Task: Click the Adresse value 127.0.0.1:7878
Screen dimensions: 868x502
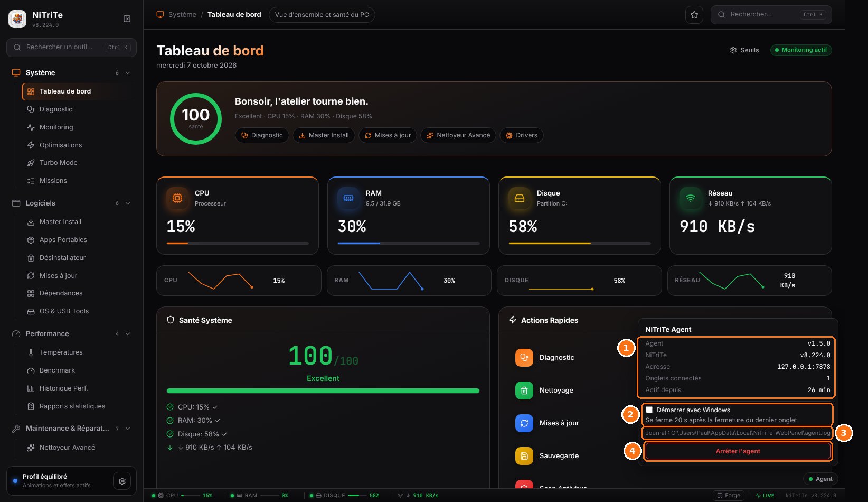Action: pyautogui.click(x=804, y=367)
